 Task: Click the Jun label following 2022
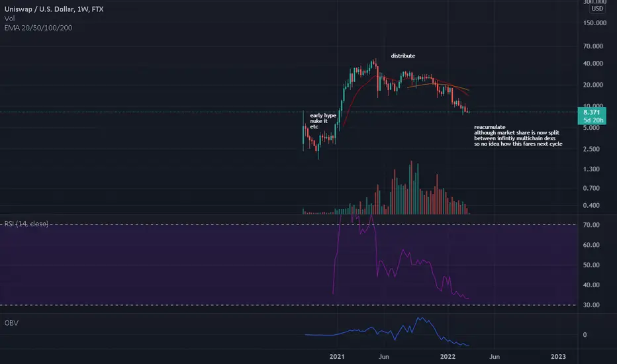(x=495, y=357)
